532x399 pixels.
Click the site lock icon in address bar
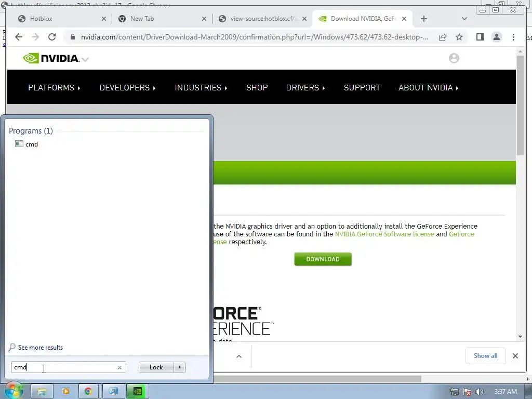(x=72, y=37)
